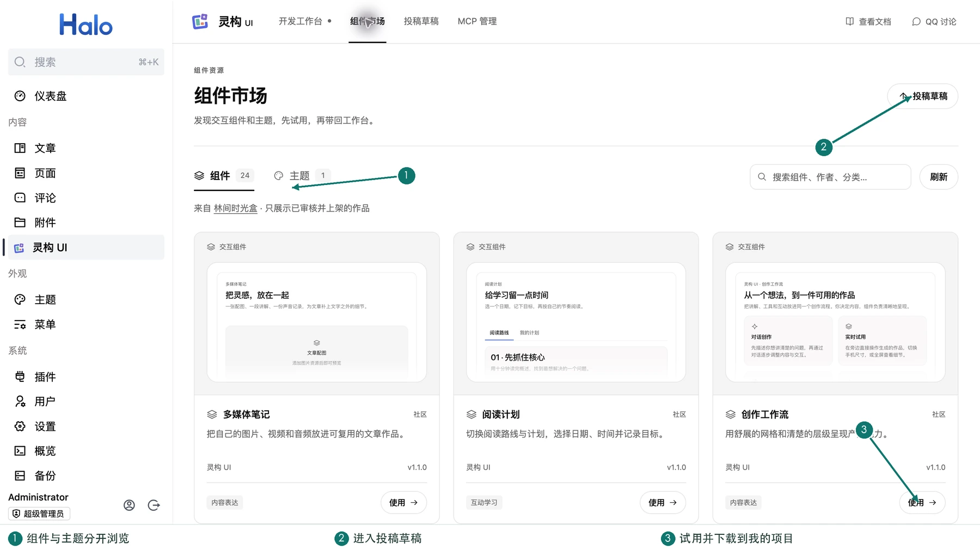Open 设置 settings in sidebar
980x555 pixels.
tap(86, 426)
